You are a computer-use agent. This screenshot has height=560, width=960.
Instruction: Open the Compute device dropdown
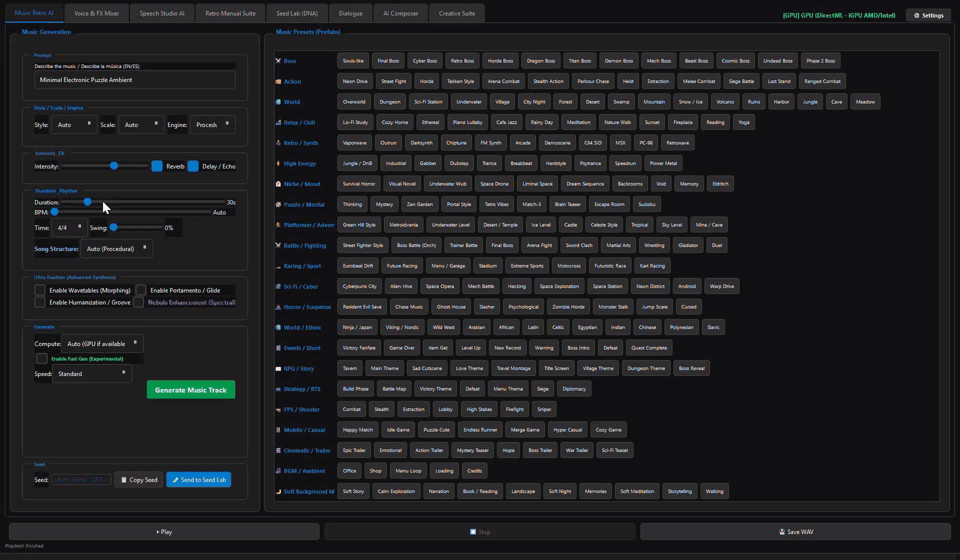pyautogui.click(x=102, y=344)
